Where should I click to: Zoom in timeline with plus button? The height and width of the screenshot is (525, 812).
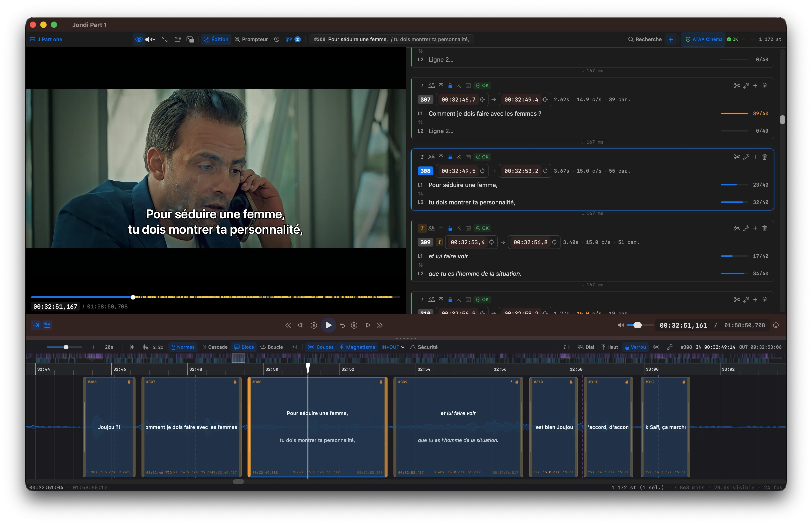click(x=93, y=347)
